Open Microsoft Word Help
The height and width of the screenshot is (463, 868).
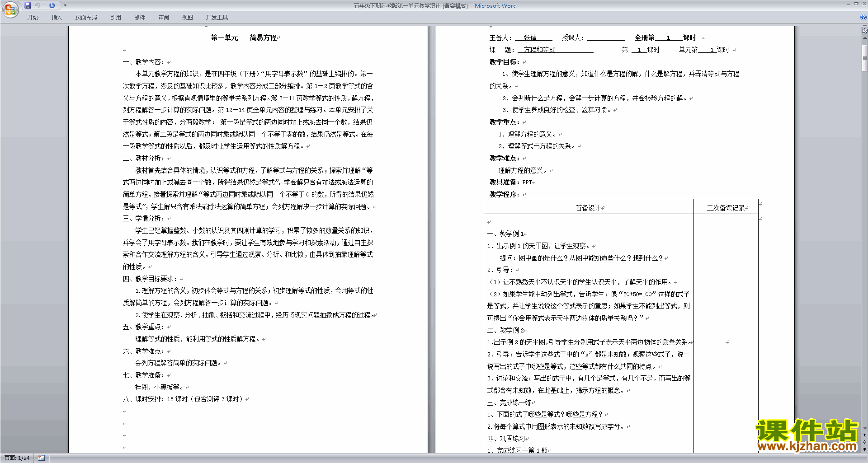(863, 18)
